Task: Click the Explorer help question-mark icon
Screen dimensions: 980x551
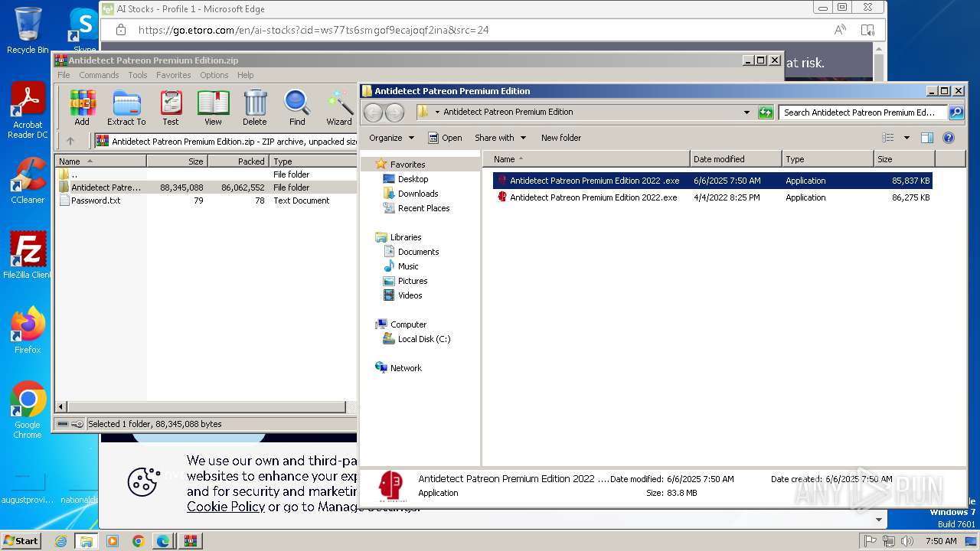Action: pyautogui.click(x=949, y=138)
